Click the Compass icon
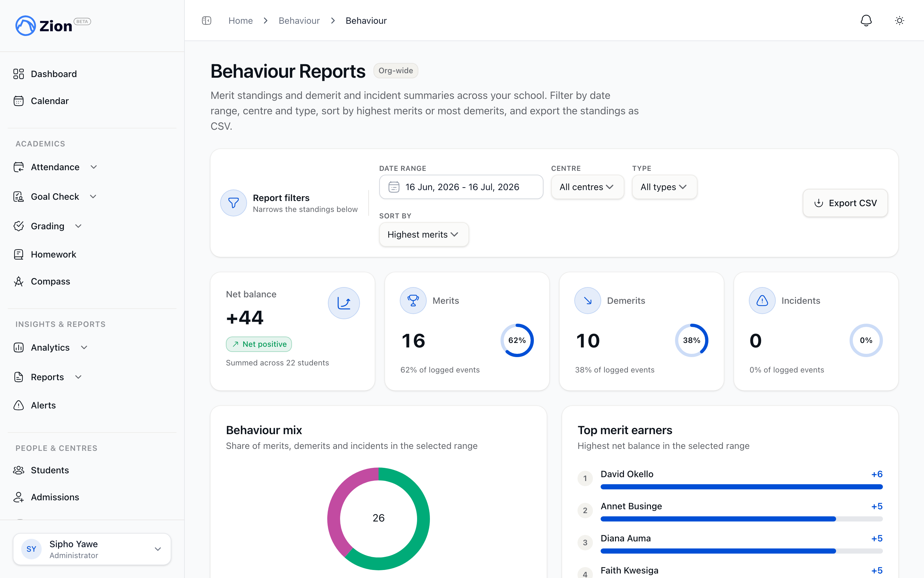 19,281
